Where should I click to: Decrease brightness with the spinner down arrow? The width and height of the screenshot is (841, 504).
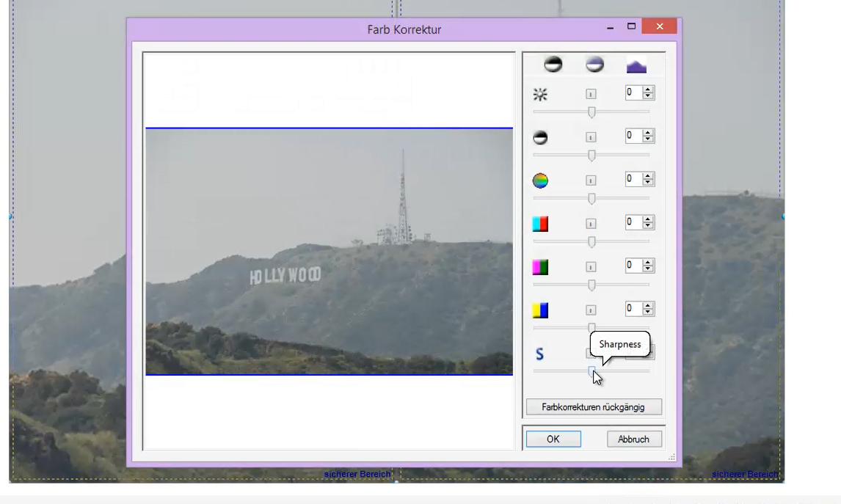tap(648, 96)
